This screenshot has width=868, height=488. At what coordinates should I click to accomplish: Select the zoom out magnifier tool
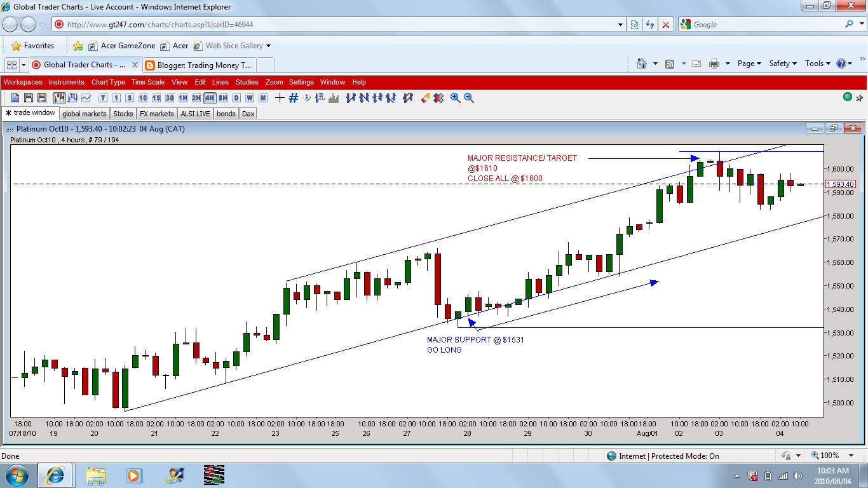tap(470, 98)
